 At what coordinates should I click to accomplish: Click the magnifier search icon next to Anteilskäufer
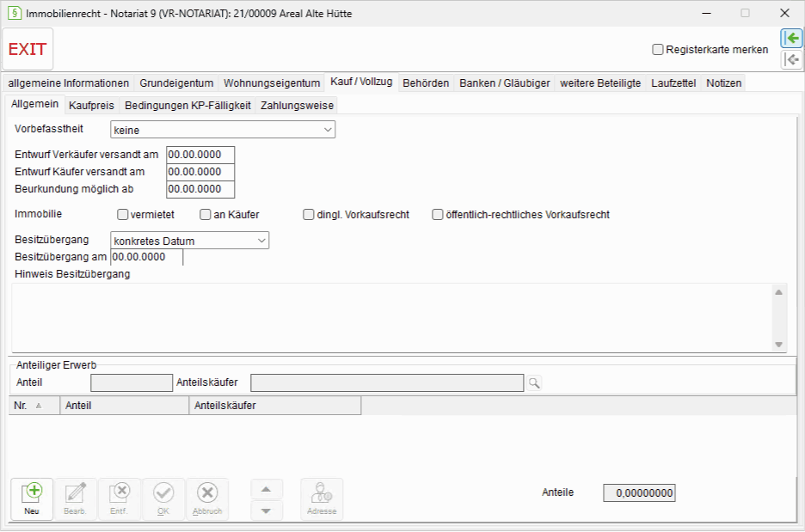pyautogui.click(x=534, y=382)
